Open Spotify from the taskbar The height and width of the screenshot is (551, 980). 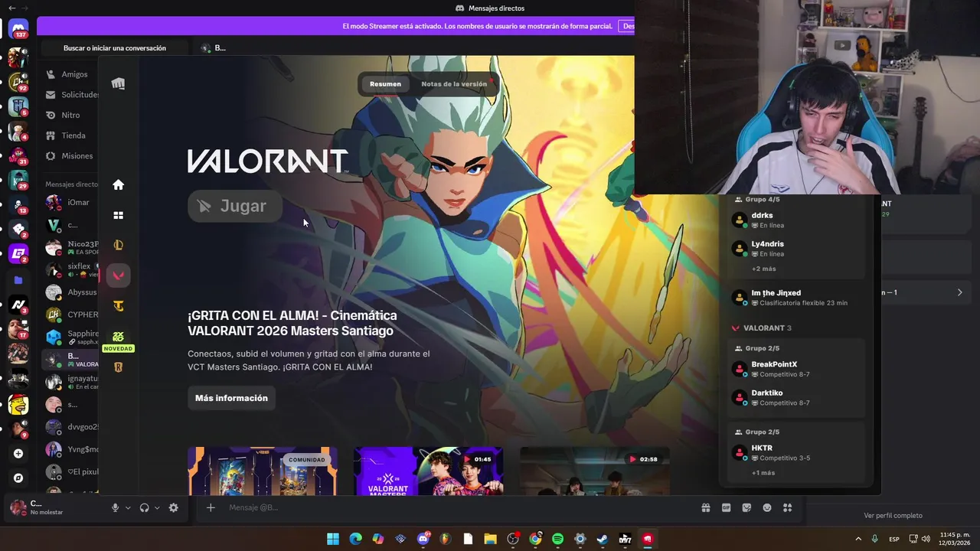coord(558,539)
